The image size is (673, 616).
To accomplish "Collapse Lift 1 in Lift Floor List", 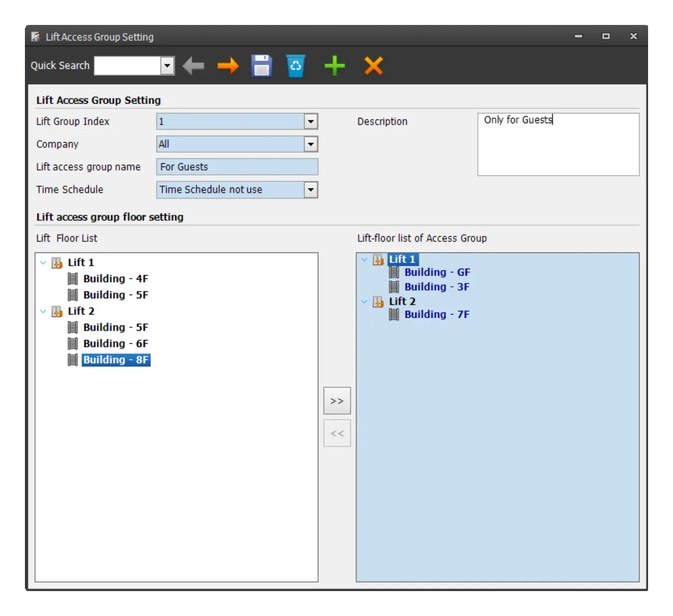I will [x=43, y=263].
